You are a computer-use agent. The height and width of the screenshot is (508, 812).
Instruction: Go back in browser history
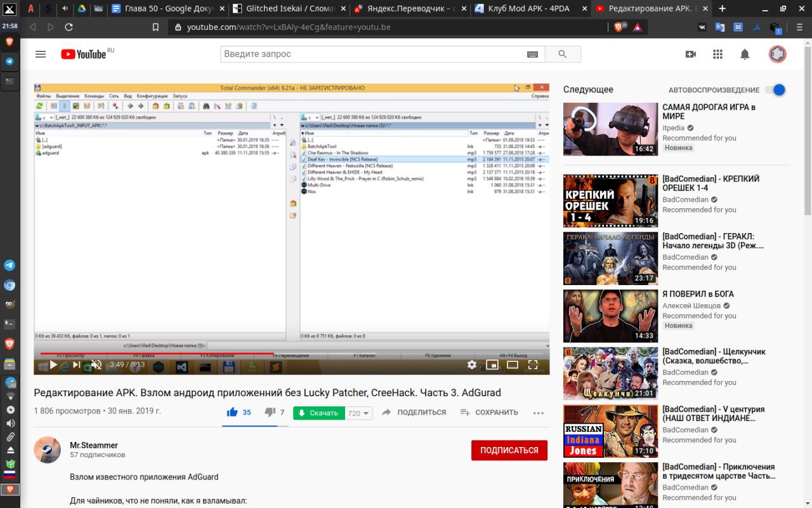[33, 27]
